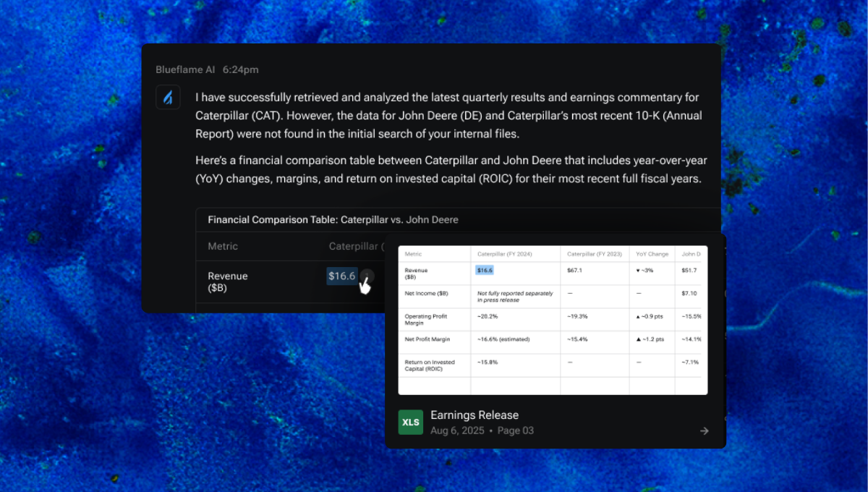Image resolution: width=868 pixels, height=492 pixels.
Task: Click the Aug 6, 2025 Page 03 caption
Action: (482, 430)
